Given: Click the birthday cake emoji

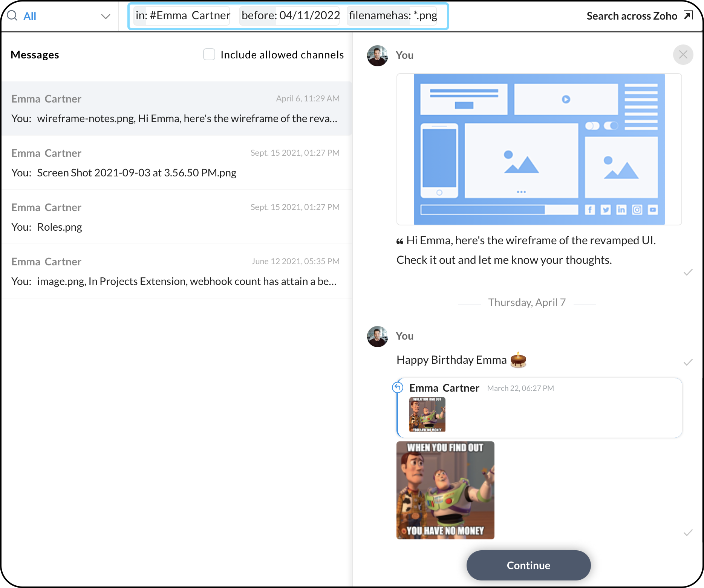Looking at the screenshot, I should 518,360.
